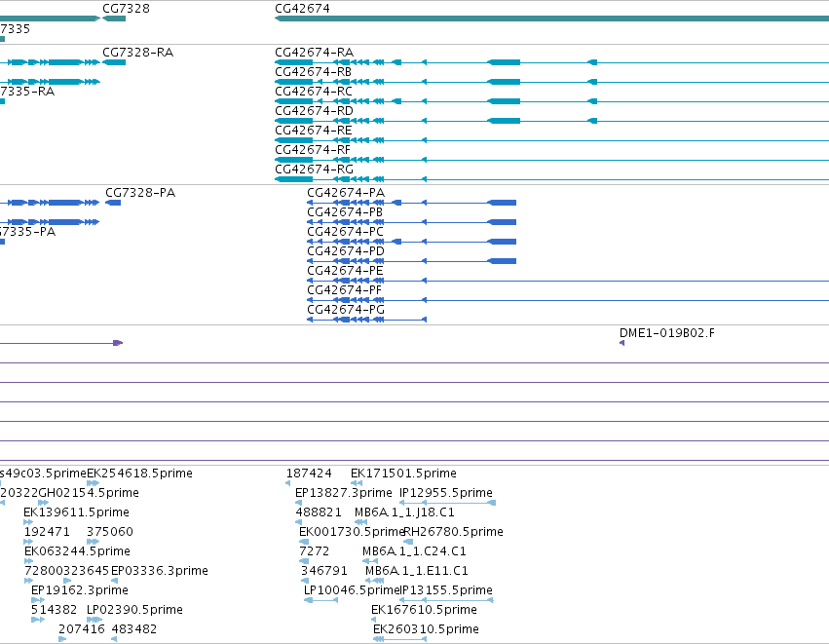Select EST label 207416
This screenshot has width=829, height=644.
pyautogui.click(x=82, y=629)
